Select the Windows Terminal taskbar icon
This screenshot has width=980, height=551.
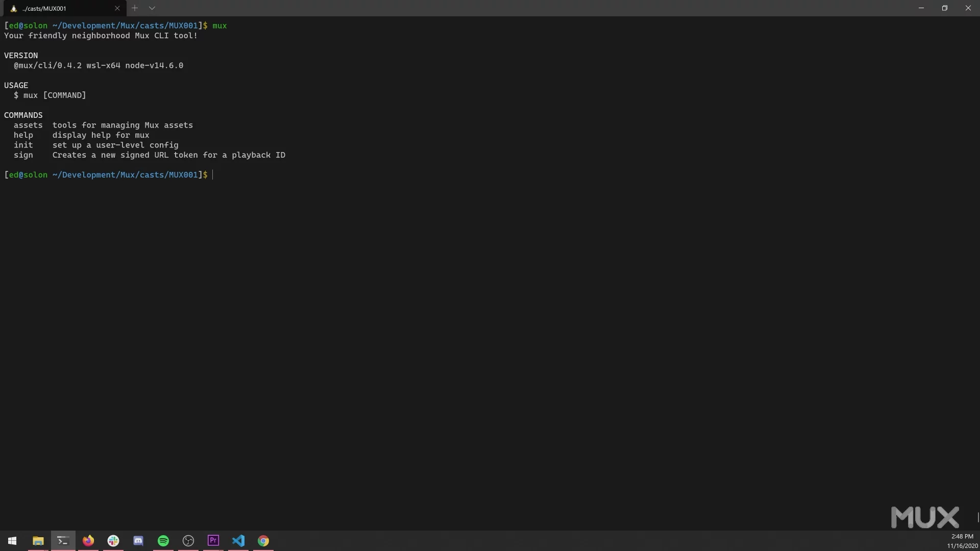[63, 541]
